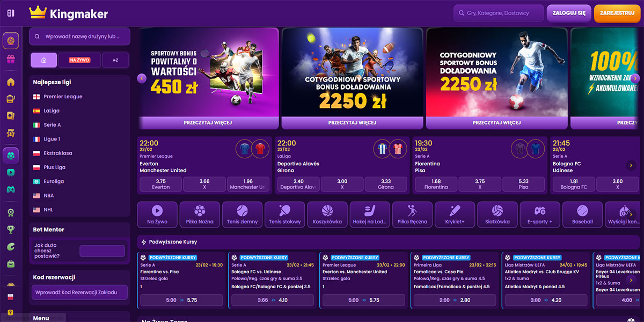Show the next promo banner with right arrow
The height and width of the screenshot is (322, 644).
[x=635, y=78]
